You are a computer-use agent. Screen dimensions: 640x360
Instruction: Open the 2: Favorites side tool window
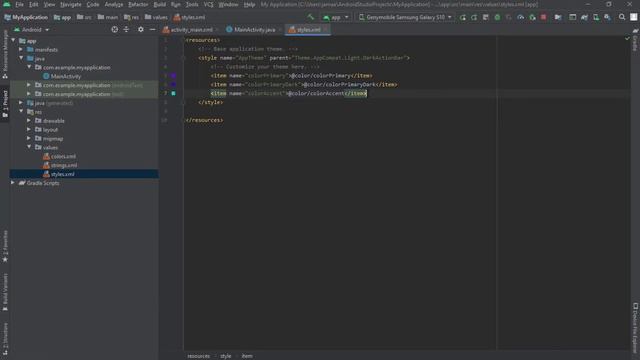pos(5,247)
